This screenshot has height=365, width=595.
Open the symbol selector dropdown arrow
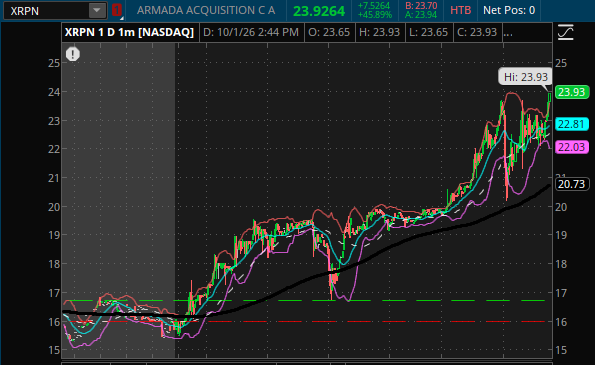click(97, 11)
